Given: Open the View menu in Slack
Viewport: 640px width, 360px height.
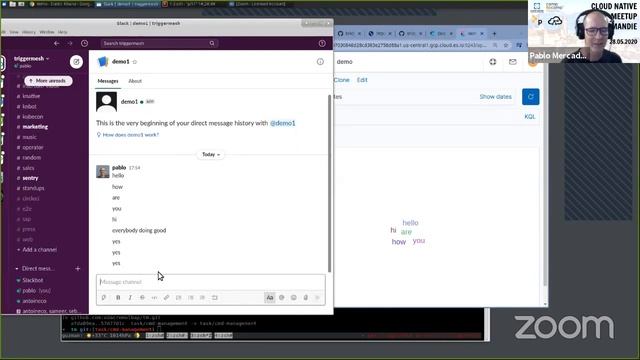Looking at the screenshot, I should tap(14, 32).
